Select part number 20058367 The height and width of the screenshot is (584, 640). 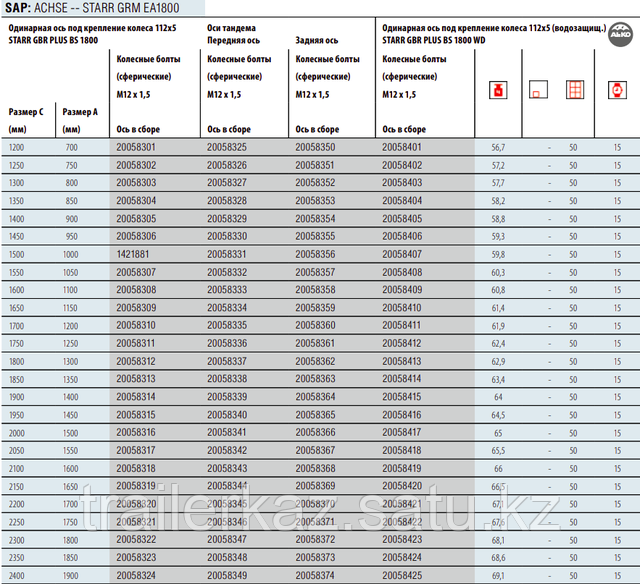pos(315,450)
